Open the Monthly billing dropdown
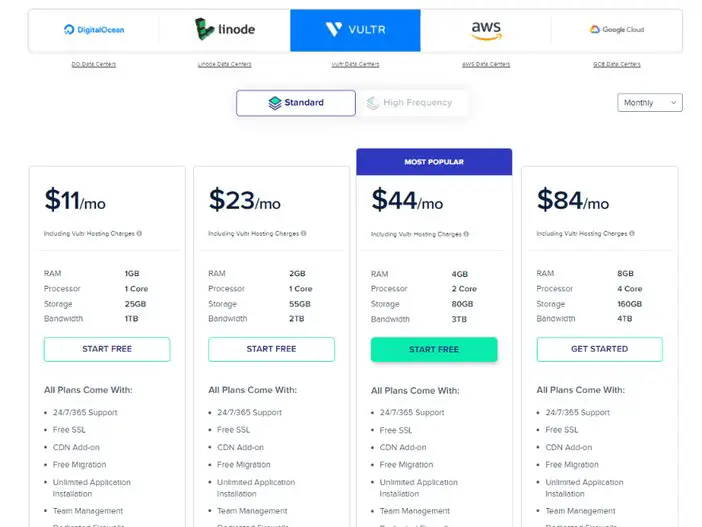The height and width of the screenshot is (527, 702). (650, 103)
